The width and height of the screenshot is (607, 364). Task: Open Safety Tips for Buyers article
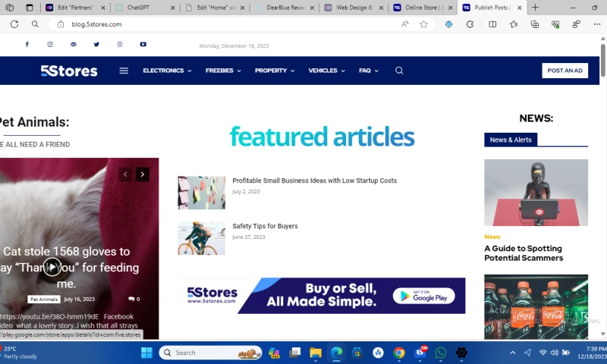coord(265,226)
